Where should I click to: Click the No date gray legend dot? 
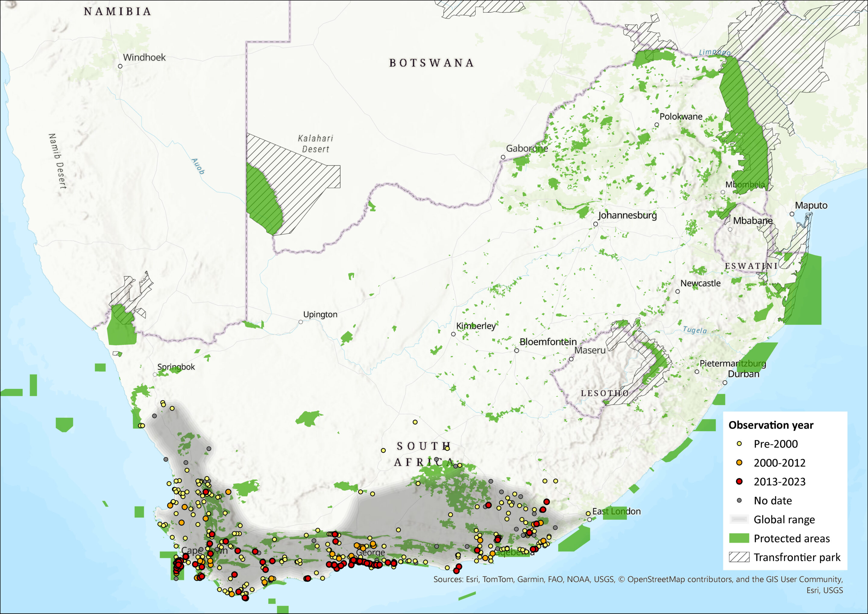coord(739,501)
